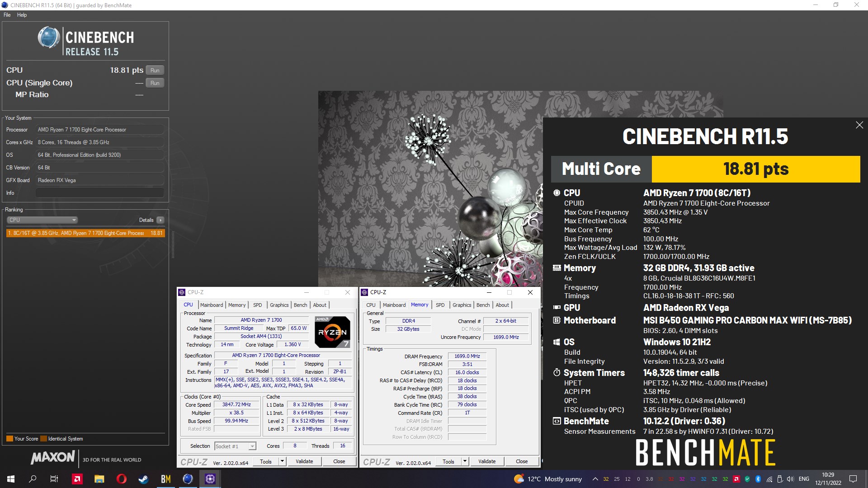Image resolution: width=868 pixels, height=488 pixels.
Task: Open Bench tab in left CPU-Z window
Action: 300,305
